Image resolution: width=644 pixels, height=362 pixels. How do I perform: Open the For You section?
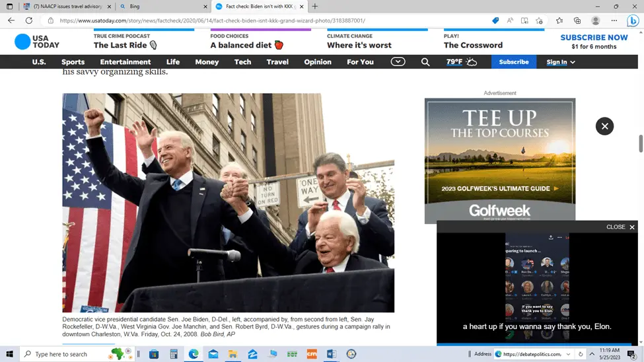point(360,62)
